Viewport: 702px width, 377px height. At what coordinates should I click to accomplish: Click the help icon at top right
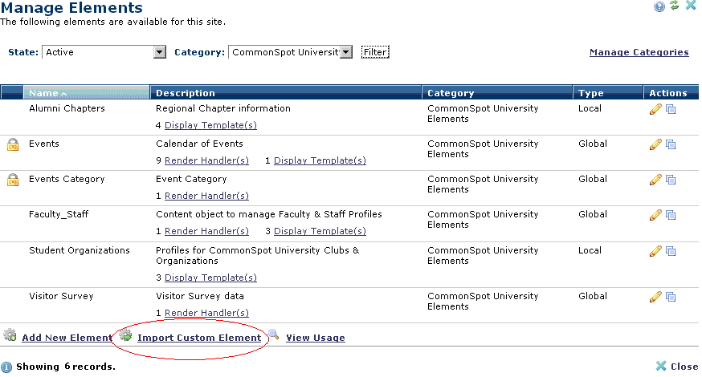659,7
